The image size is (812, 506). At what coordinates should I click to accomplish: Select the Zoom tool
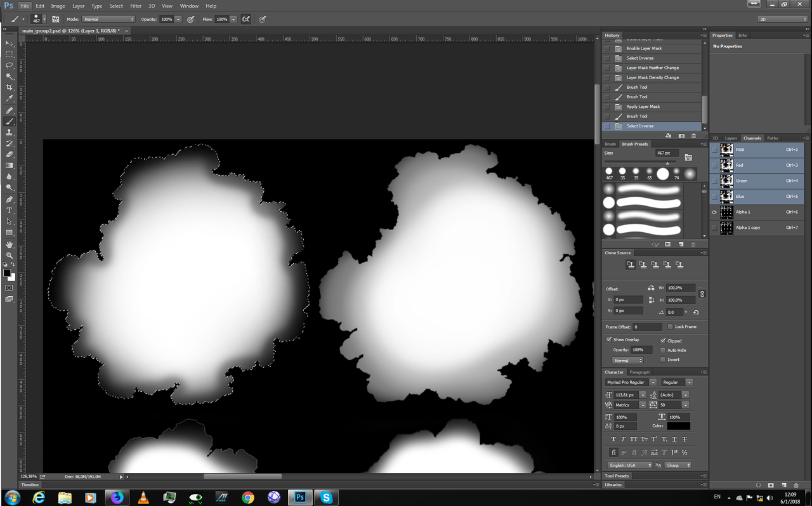click(x=10, y=255)
